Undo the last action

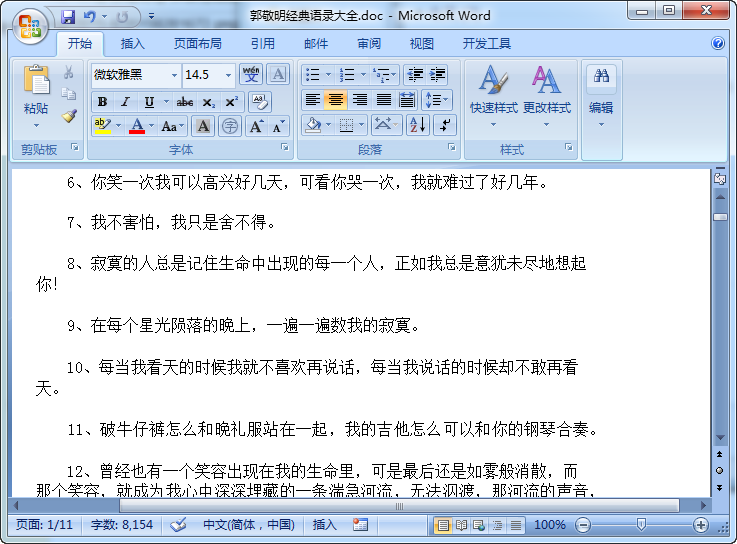[x=89, y=17]
